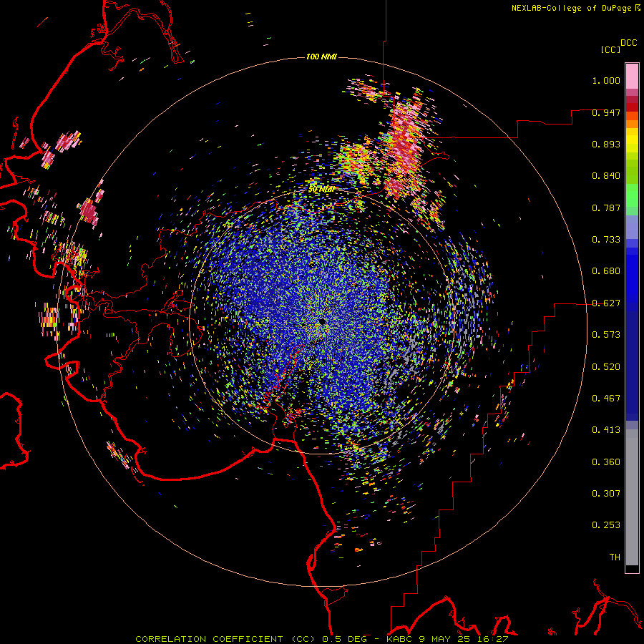Click the 0.627 scale value
The height and width of the screenshot is (644, 644).
click(x=606, y=303)
